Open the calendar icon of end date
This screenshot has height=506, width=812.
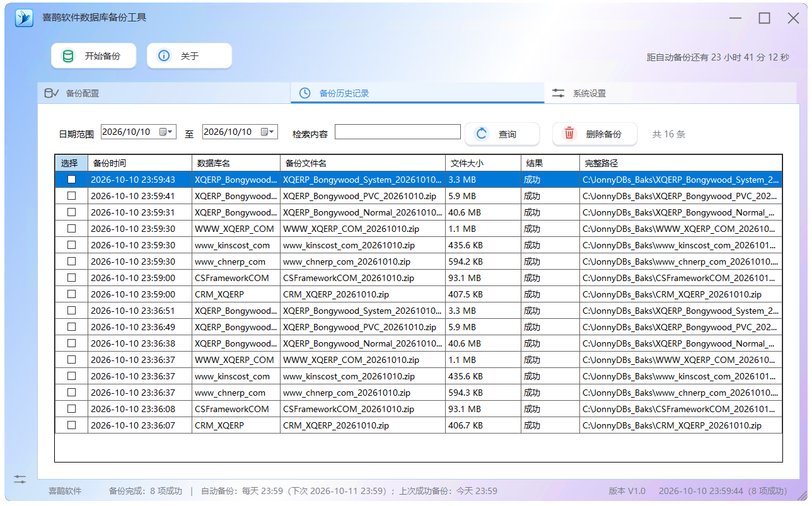click(x=264, y=132)
